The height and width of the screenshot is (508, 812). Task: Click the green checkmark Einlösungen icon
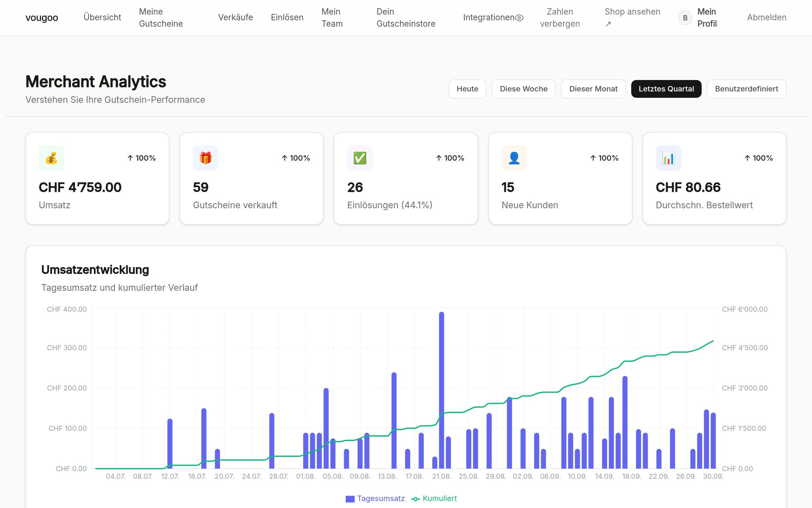tap(360, 158)
